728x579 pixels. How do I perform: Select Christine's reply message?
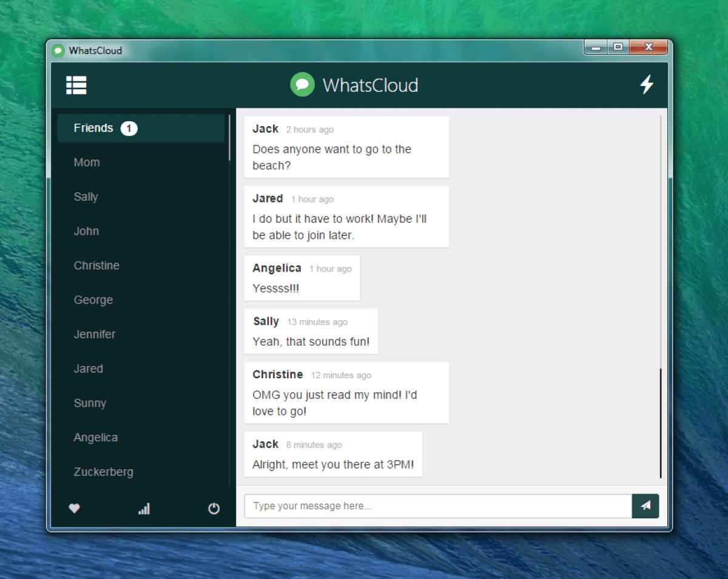click(346, 392)
